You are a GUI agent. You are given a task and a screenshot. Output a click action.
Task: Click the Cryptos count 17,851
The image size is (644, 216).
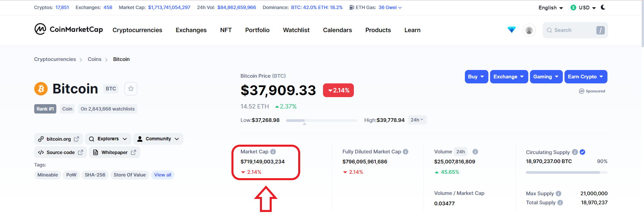click(62, 7)
